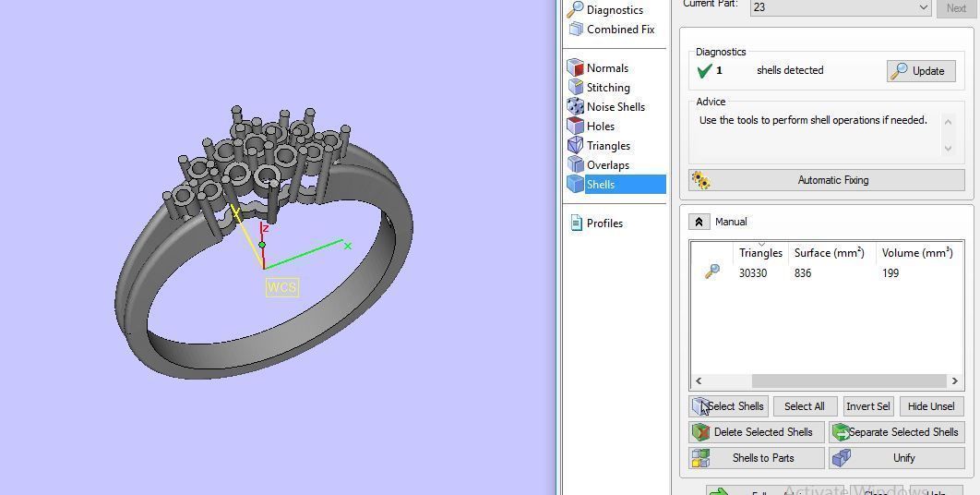Viewport: 980px width, 495px height.
Task: Click the green shells-detected checkmark
Action: pos(704,71)
